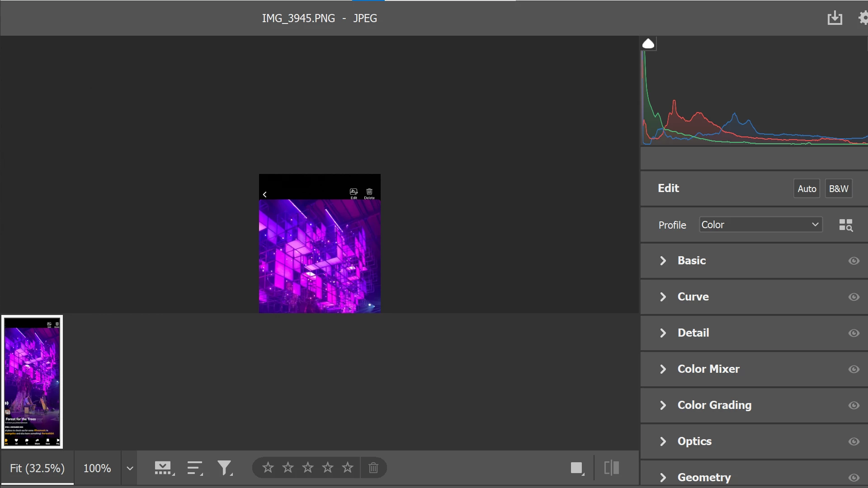Click the filter funnel icon
The width and height of the screenshot is (868, 488).
(x=225, y=468)
